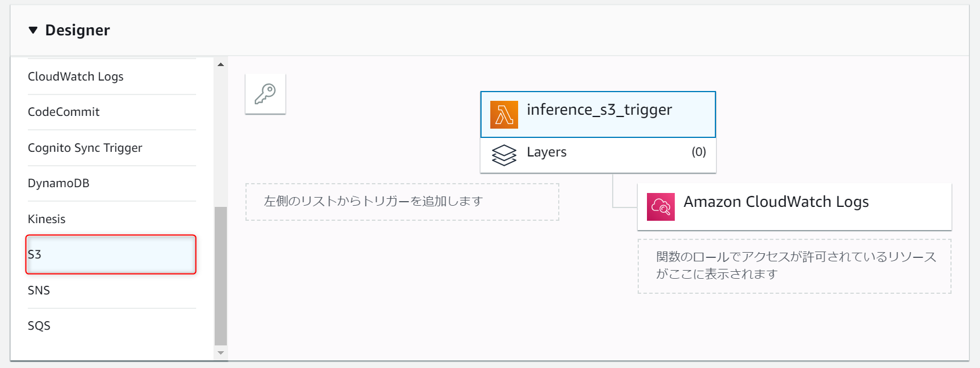
Task: Click the Layers stack icon
Action: point(504,155)
